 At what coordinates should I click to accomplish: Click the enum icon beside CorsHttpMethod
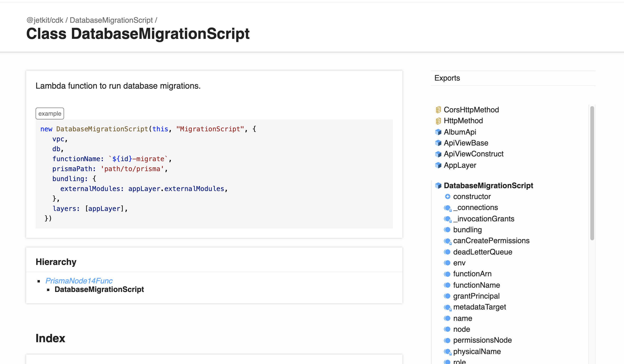click(438, 109)
